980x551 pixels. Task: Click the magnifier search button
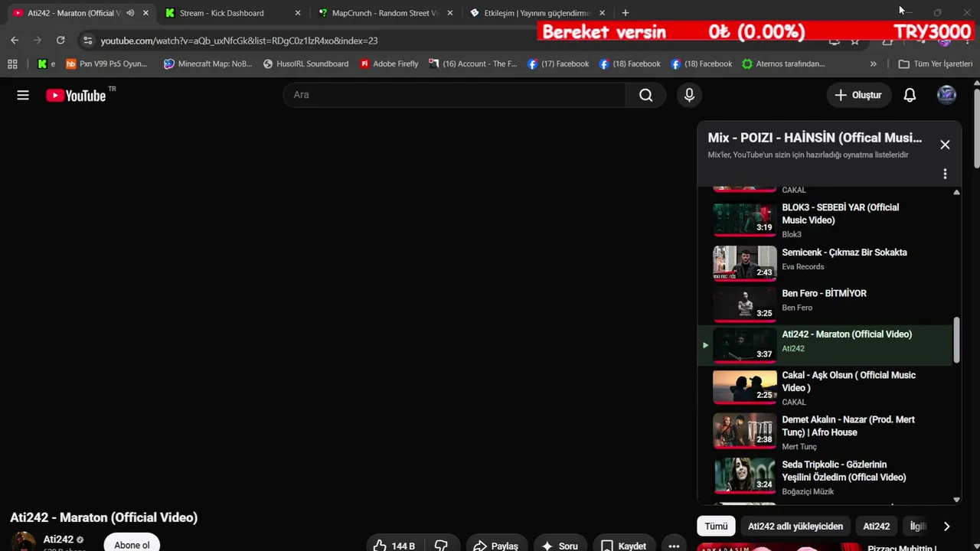point(646,95)
